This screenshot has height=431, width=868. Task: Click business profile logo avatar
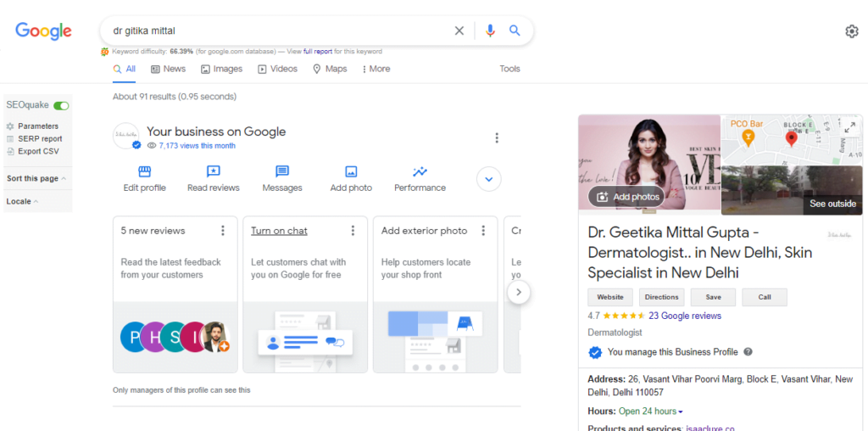tap(126, 136)
